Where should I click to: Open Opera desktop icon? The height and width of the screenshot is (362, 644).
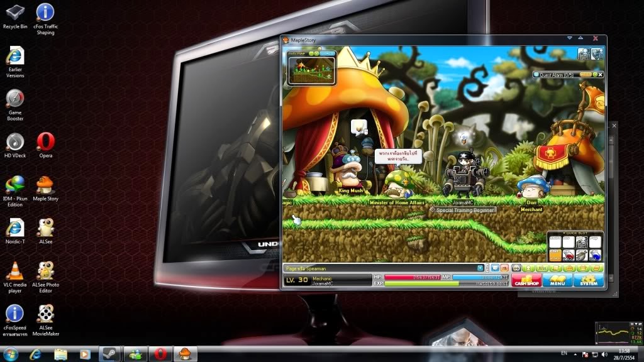(x=45, y=145)
